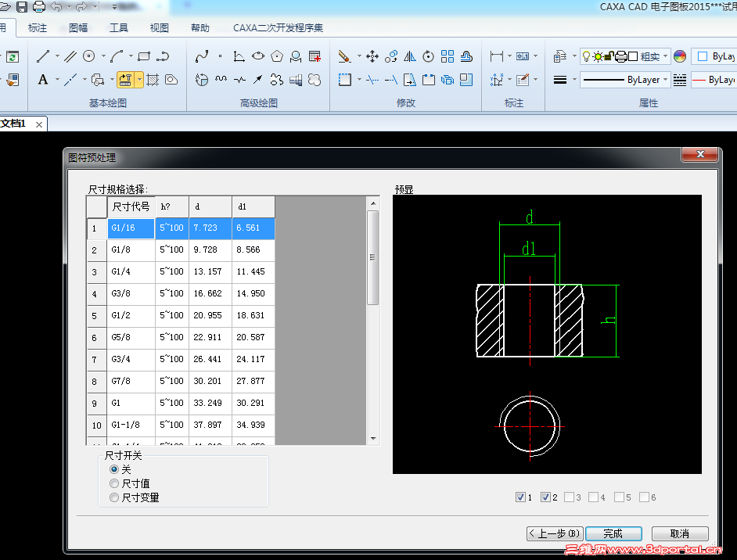Image resolution: width=737 pixels, height=560 pixels.
Task: Select the 尺寸值 radio option
Action: 113,483
